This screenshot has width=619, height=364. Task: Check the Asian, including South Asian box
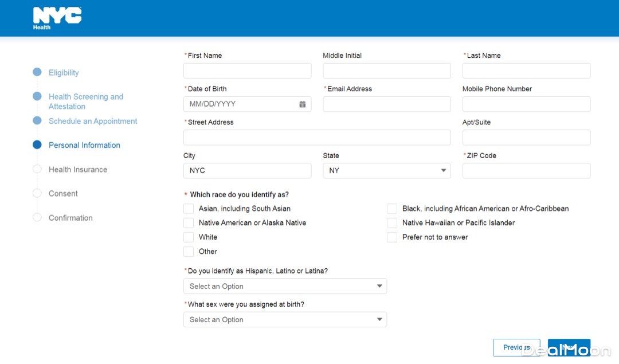[x=189, y=209]
